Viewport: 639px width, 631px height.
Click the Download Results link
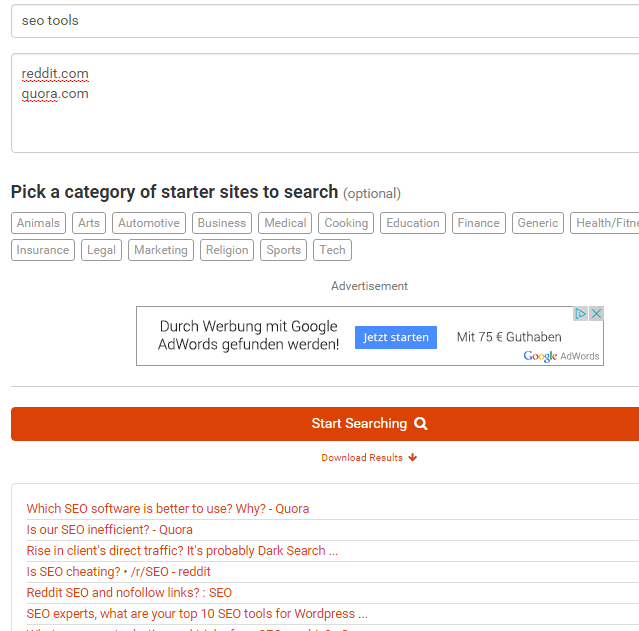point(369,457)
